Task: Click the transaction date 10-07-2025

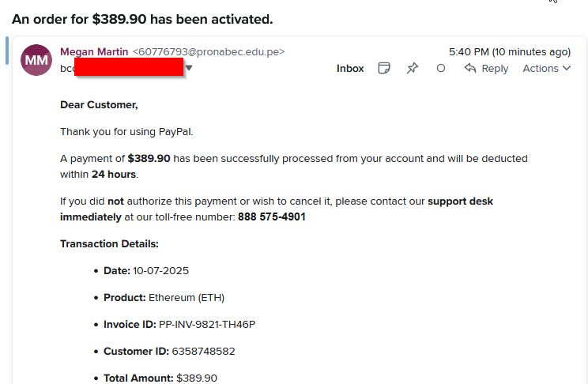Action: (160, 270)
